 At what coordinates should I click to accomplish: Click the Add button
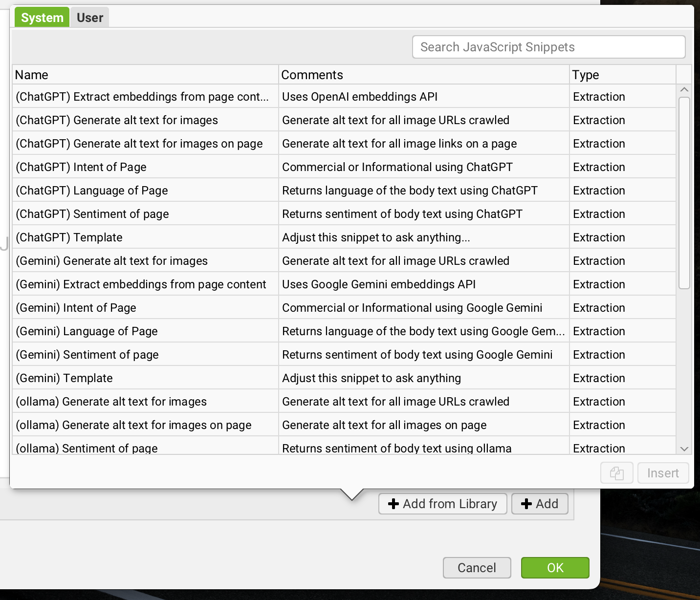tap(540, 504)
